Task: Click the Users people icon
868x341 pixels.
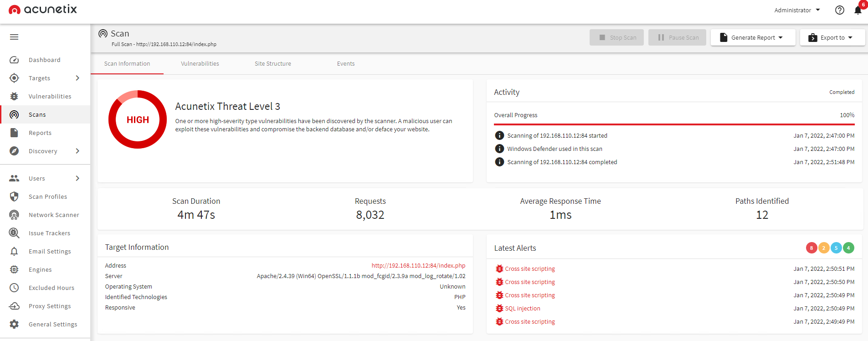Action: coord(14,178)
